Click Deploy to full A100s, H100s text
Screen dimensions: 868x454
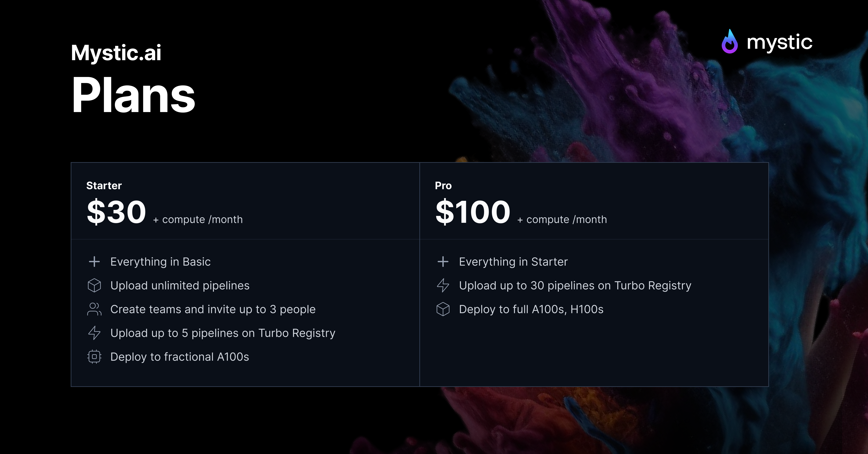click(x=531, y=310)
